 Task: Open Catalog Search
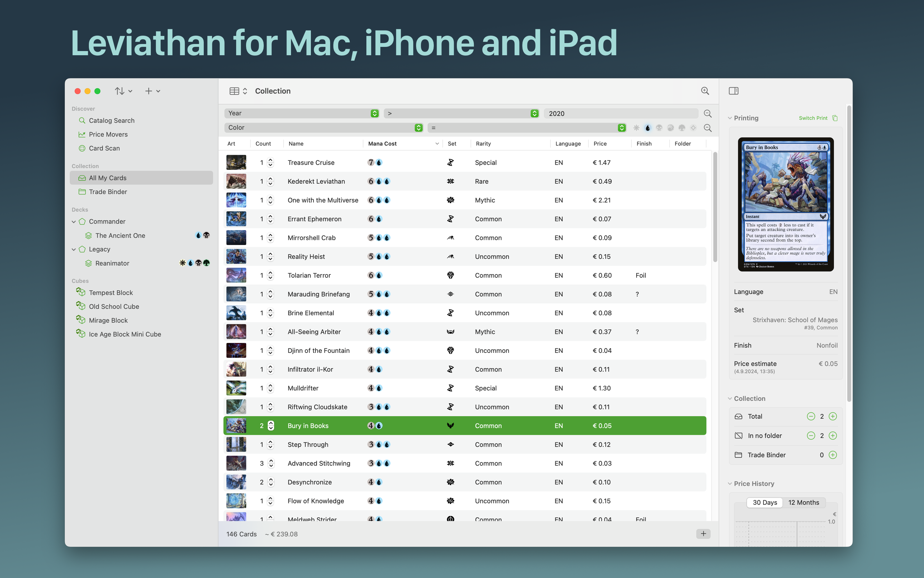point(112,120)
